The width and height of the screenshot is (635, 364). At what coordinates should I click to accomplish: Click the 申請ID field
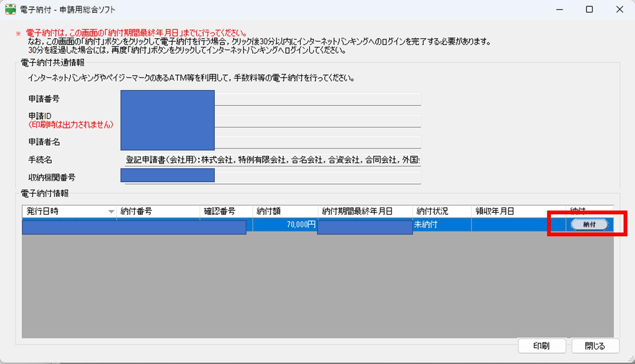(x=273, y=121)
